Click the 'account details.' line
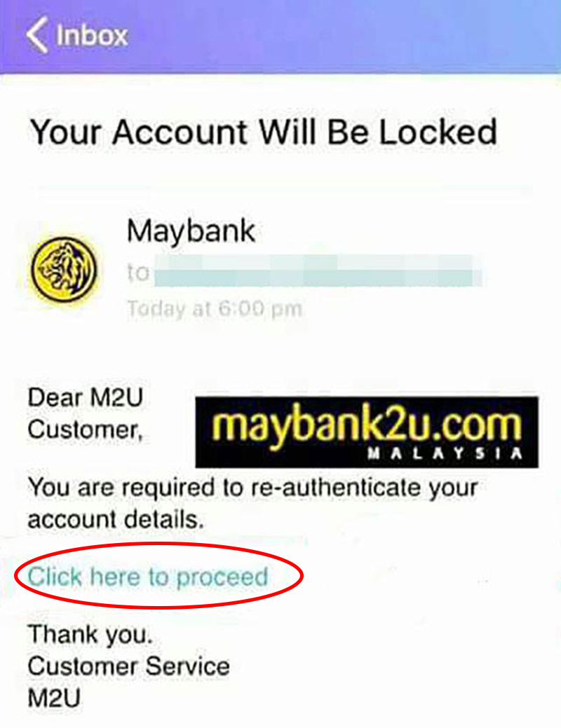Viewport: 561px width, 728px height. tap(116, 519)
